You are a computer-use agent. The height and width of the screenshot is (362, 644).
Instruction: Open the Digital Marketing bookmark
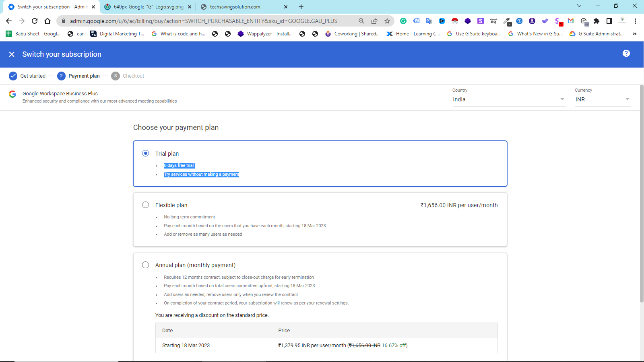(117, 34)
